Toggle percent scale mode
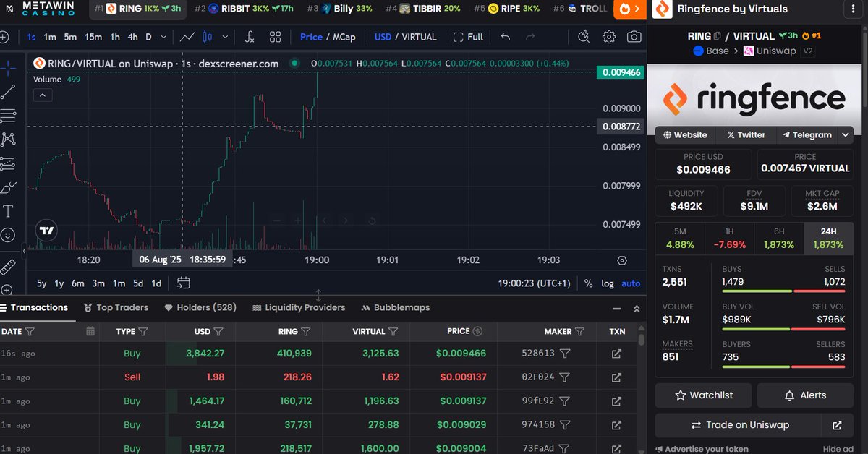The height and width of the screenshot is (454, 868). [588, 283]
